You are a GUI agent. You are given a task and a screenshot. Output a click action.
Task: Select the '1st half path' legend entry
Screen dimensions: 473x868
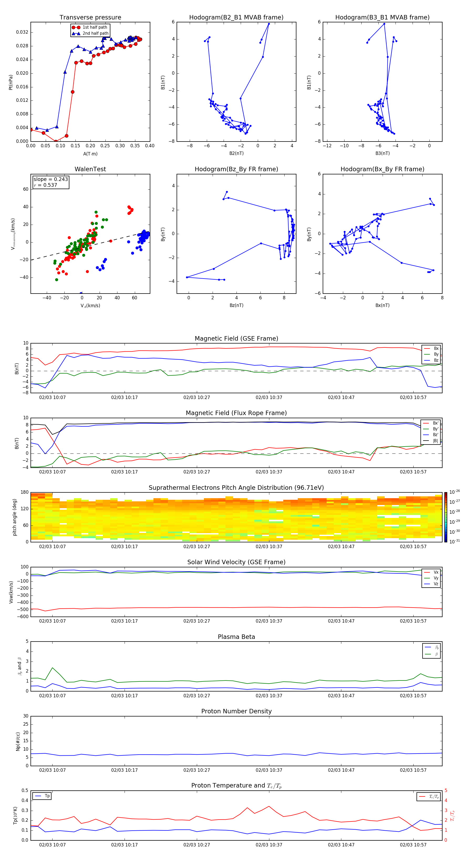[90, 27]
